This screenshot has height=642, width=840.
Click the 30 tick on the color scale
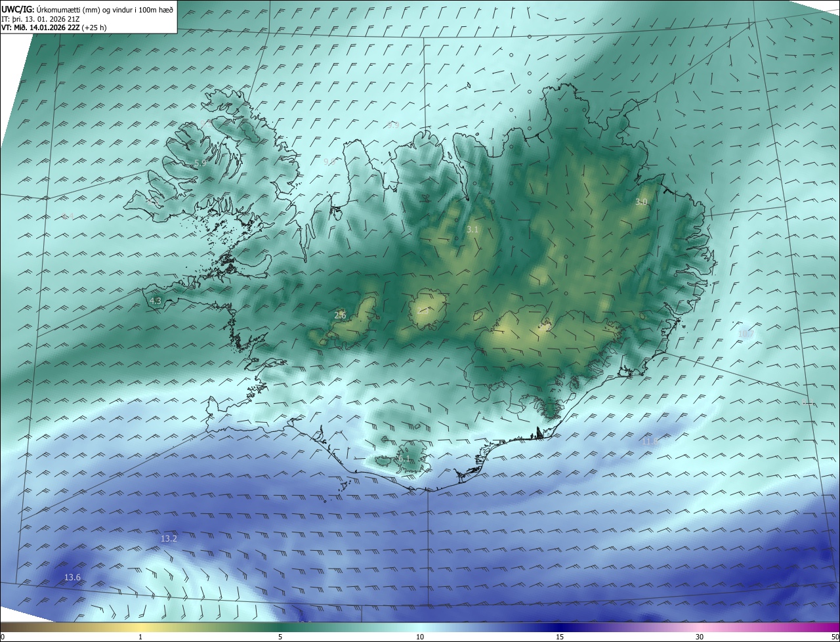pos(700,637)
